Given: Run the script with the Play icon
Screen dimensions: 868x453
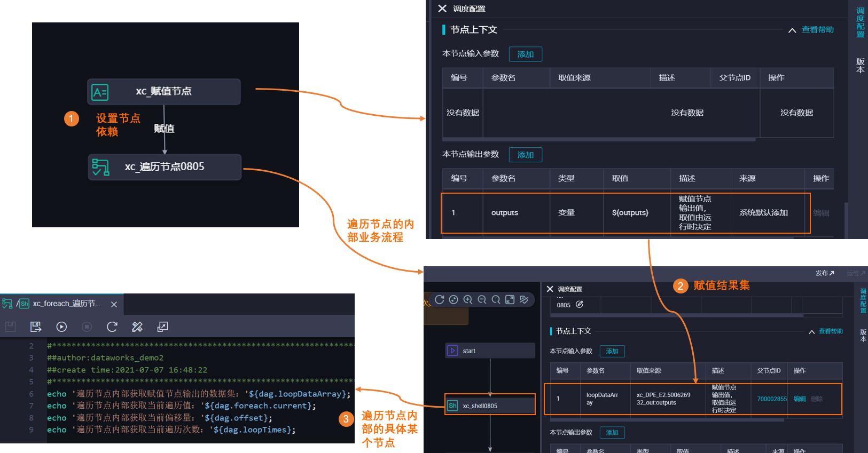Looking at the screenshot, I should point(61,327).
